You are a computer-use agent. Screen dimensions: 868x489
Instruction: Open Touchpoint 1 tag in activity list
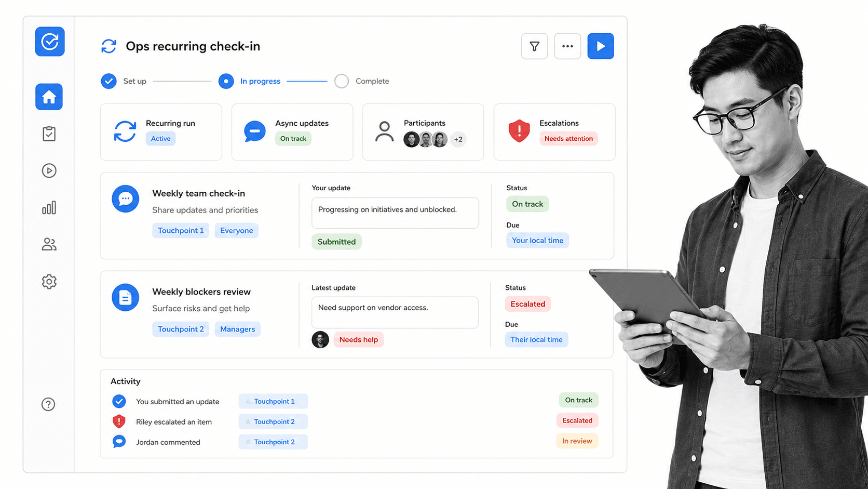pyautogui.click(x=273, y=401)
